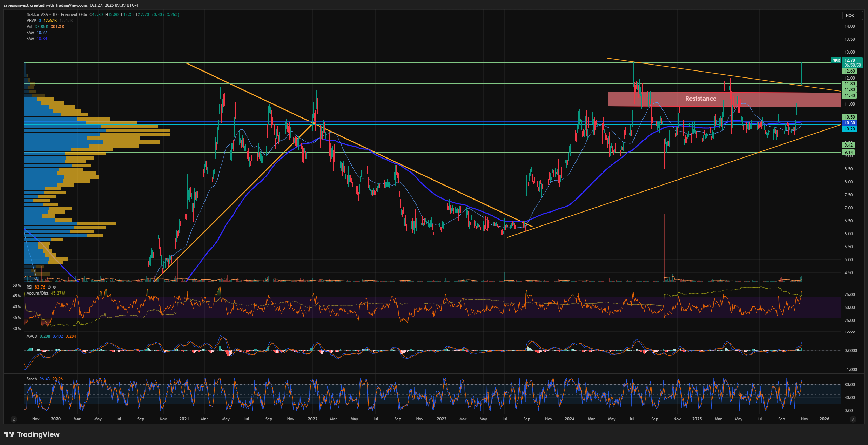
Task: Click the blue 10.30 price label
Action: pyautogui.click(x=849, y=123)
